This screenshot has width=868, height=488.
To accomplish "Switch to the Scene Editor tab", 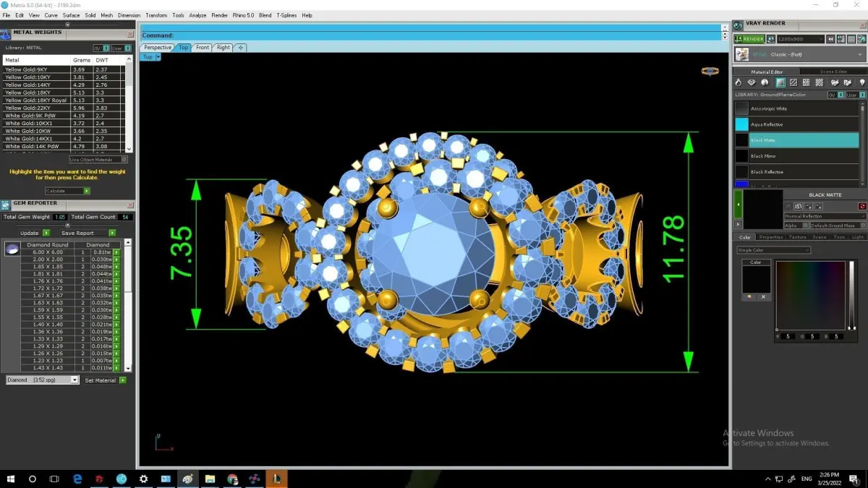I will coord(833,72).
